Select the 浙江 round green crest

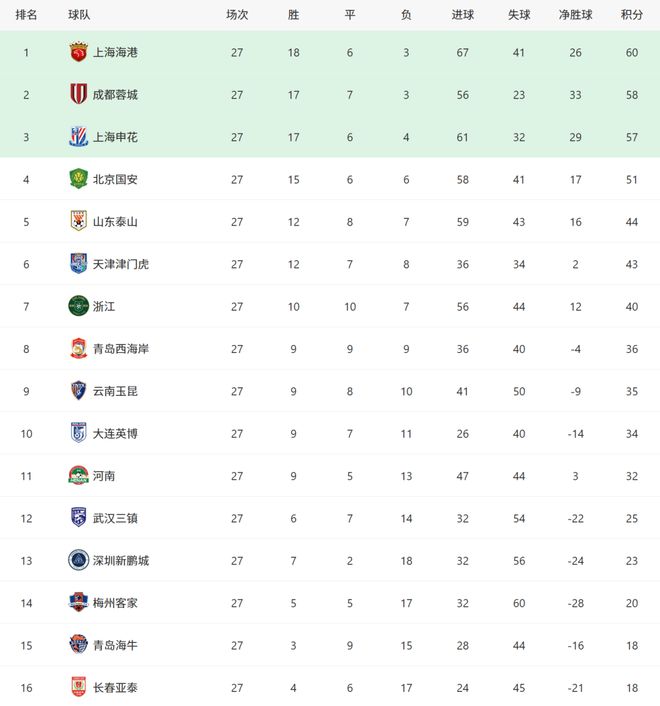pyautogui.click(x=78, y=306)
